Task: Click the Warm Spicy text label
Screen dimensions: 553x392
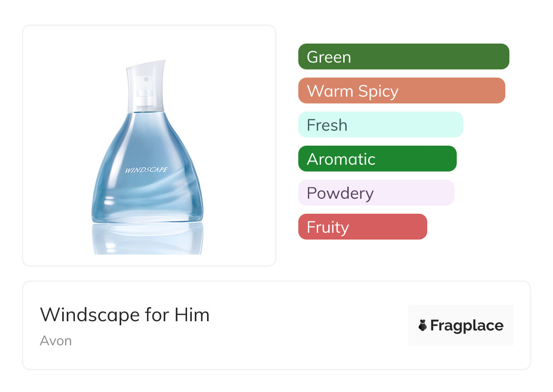Action: 352,91
